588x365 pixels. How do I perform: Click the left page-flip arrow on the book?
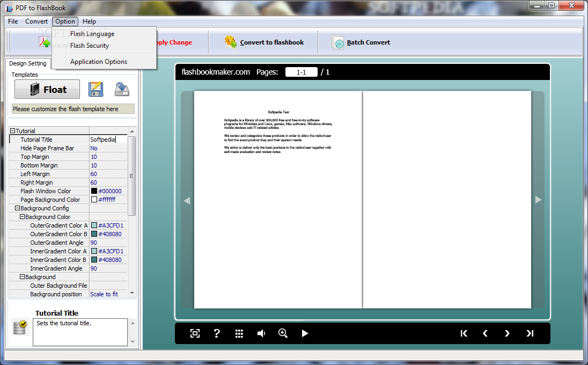(x=187, y=201)
